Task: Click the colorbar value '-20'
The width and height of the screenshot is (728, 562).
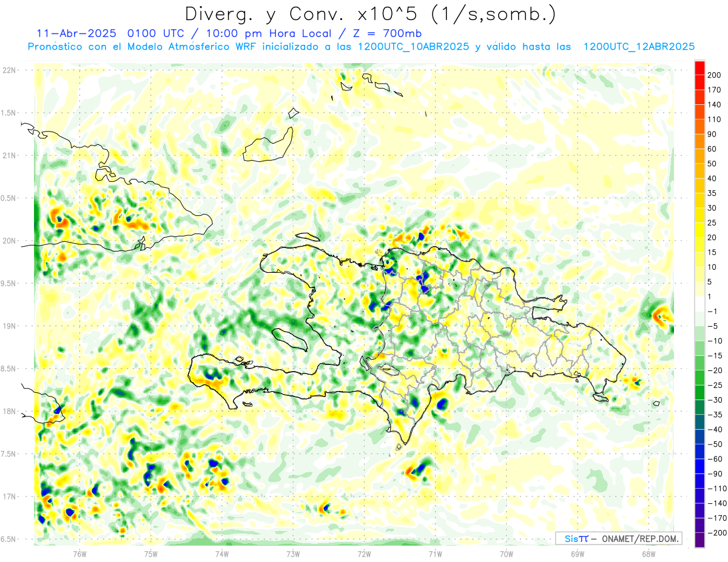Action: tap(715, 370)
